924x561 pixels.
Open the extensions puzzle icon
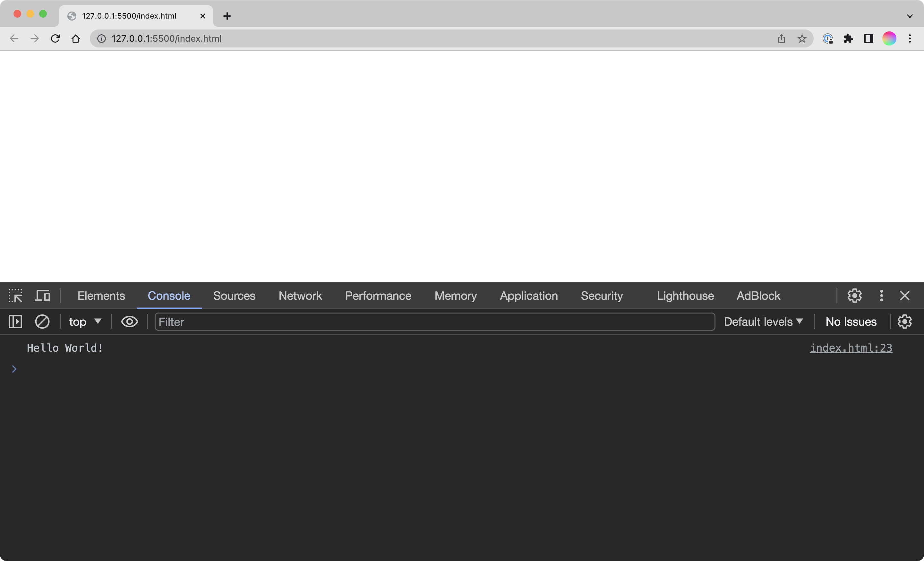pos(848,38)
